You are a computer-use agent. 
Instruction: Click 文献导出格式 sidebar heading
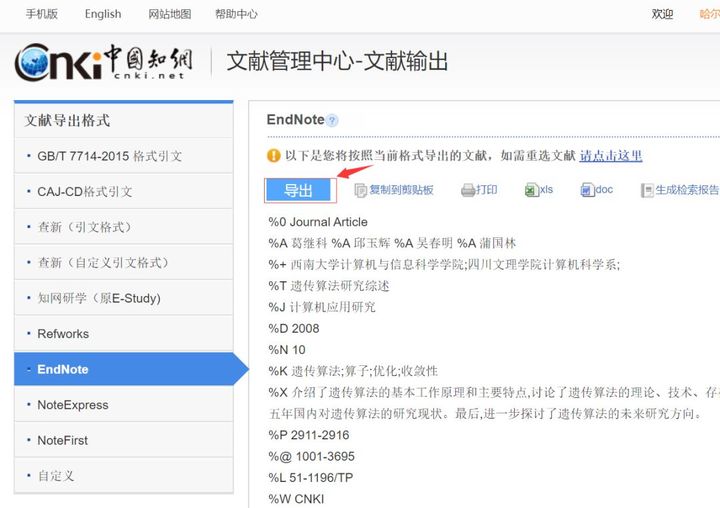(67, 120)
